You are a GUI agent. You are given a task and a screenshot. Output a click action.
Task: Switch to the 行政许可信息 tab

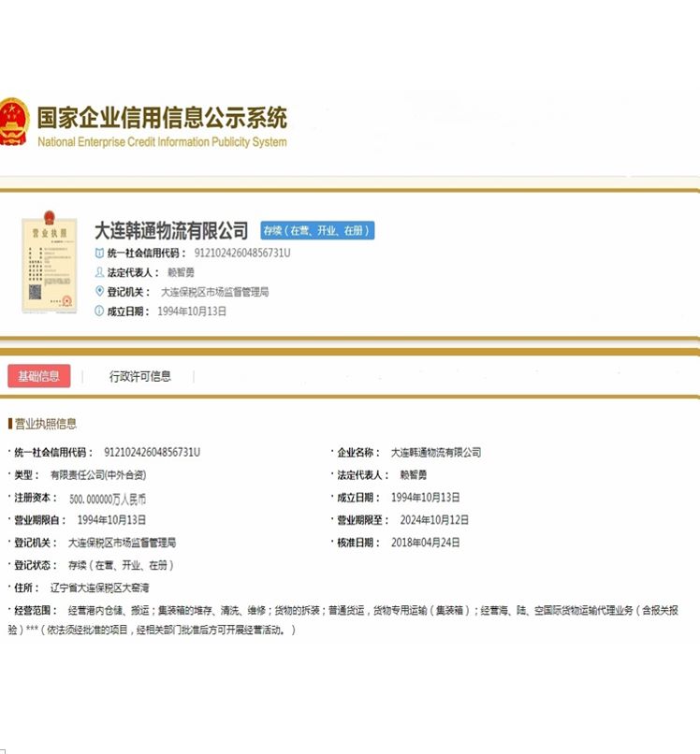(140, 376)
